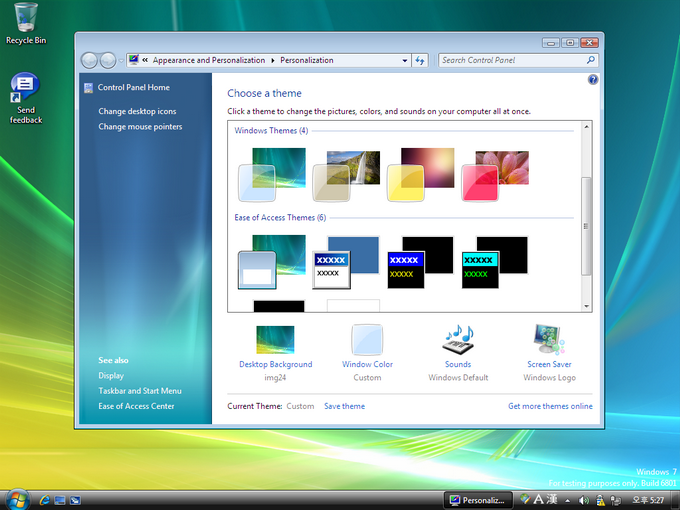The width and height of the screenshot is (680, 510).
Task: Open the Window Color swatch icon
Action: [x=367, y=340]
